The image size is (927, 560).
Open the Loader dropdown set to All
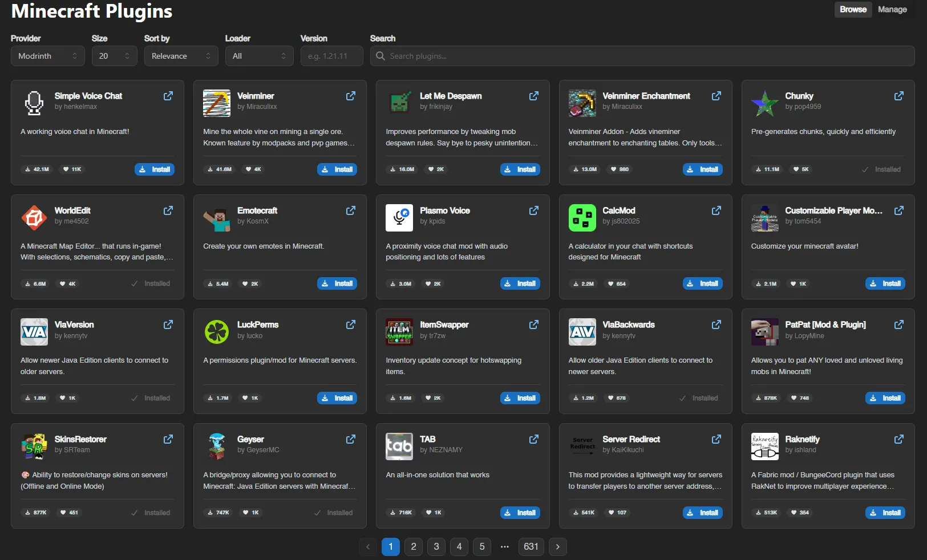pyautogui.click(x=260, y=56)
